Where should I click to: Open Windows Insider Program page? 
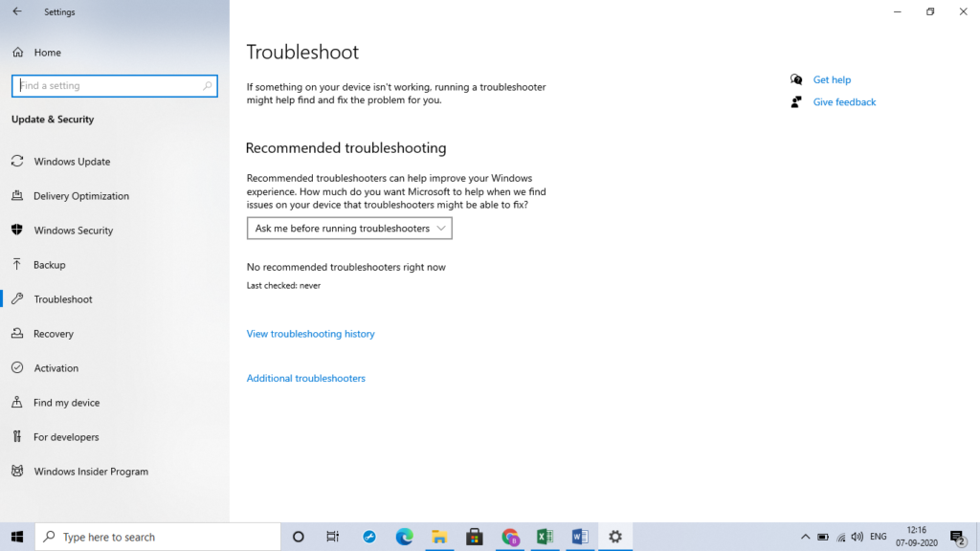(x=91, y=472)
